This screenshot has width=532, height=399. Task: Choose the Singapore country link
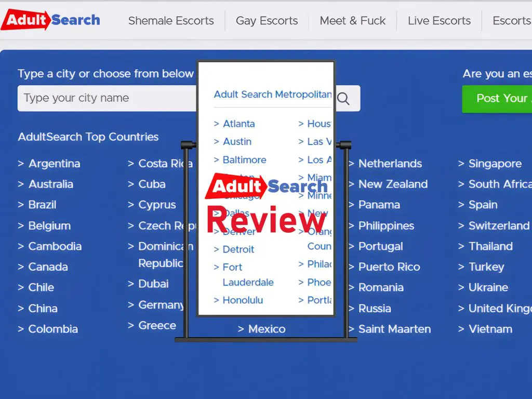(x=495, y=164)
